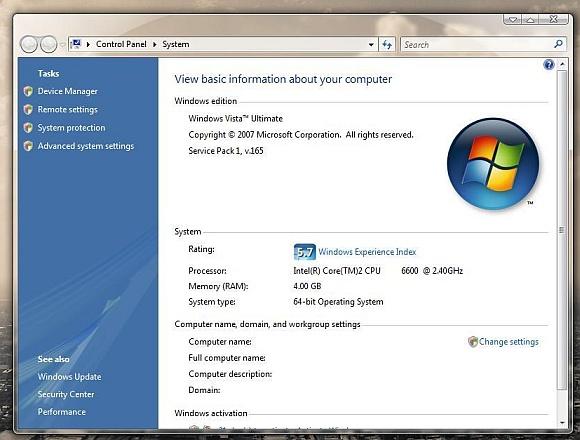Open Security Center under See also

(x=66, y=395)
